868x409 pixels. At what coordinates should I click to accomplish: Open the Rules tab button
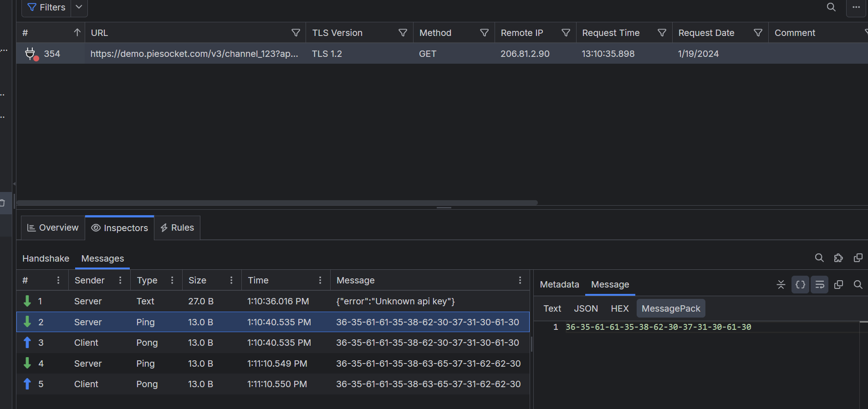tap(177, 227)
